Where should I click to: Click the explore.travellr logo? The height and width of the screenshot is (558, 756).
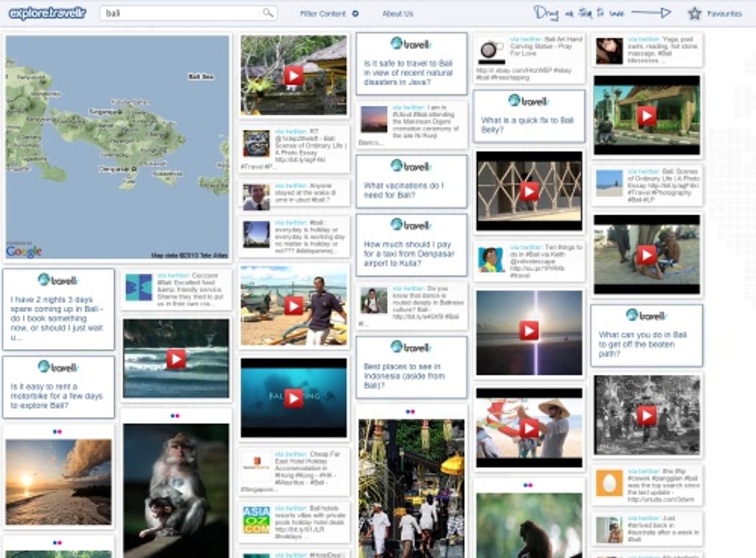45,12
